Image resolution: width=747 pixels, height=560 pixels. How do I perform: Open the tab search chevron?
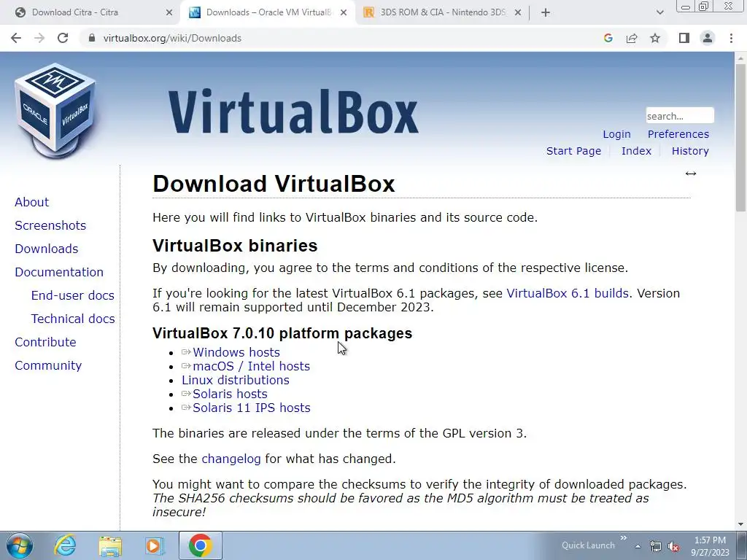pyautogui.click(x=659, y=12)
